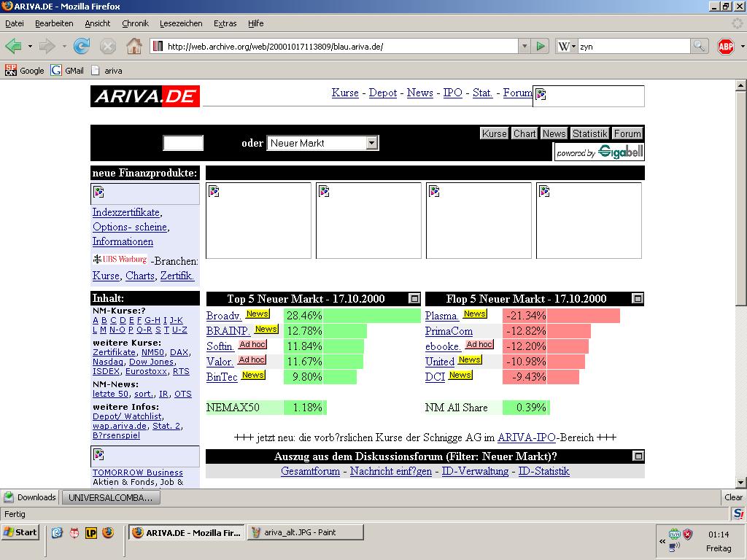This screenshot has height=560, width=747.
Task: Click the Ad hoc tag beside Softin.
Action: pos(252,344)
